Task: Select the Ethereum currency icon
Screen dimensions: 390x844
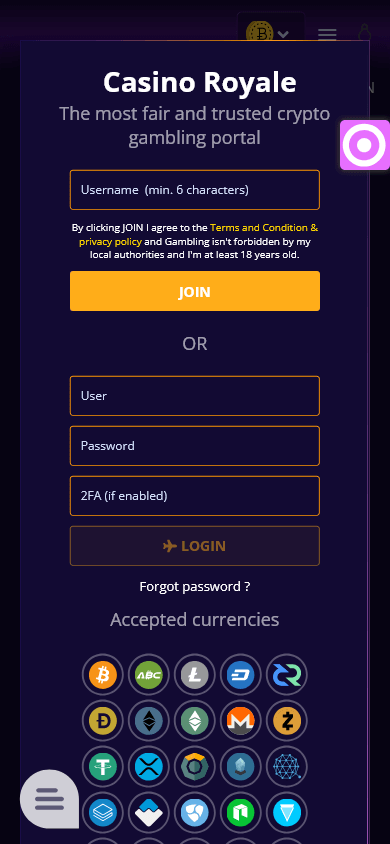Action: 148,721
